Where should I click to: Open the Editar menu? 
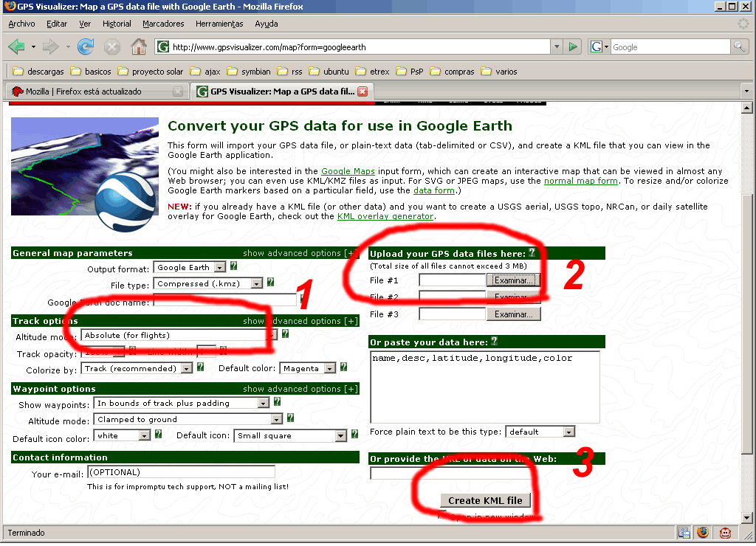(x=56, y=24)
